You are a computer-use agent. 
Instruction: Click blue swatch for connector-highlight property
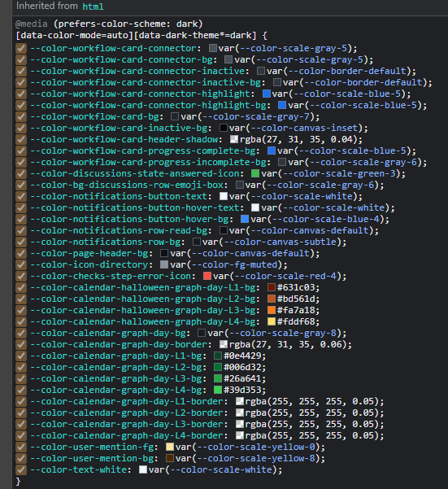[267, 94]
